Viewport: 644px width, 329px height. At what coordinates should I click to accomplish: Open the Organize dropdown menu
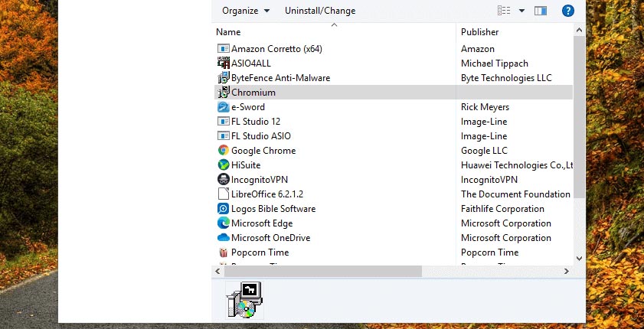[x=246, y=11]
